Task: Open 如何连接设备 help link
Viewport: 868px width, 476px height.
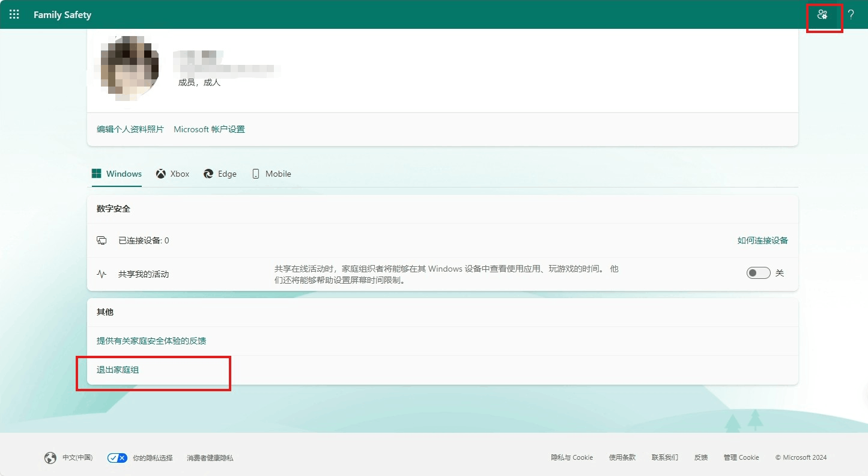Action: click(x=763, y=240)
